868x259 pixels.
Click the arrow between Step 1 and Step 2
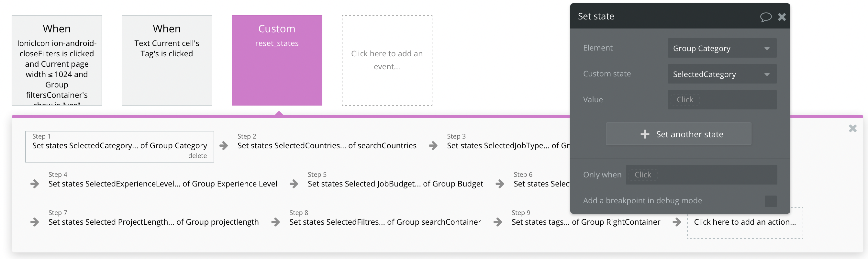pos(223,146)
